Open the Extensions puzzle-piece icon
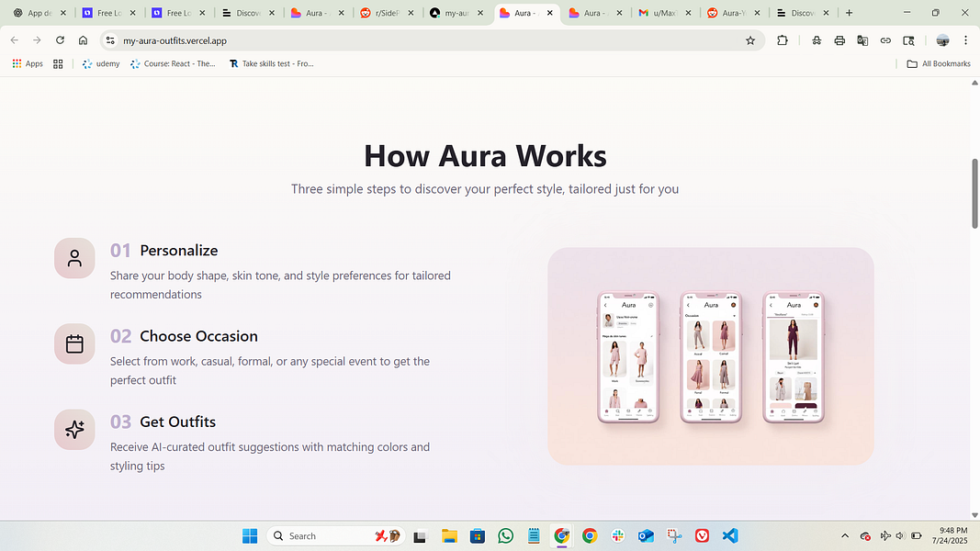This screenshot has width=980, height=551. point(783,40)
